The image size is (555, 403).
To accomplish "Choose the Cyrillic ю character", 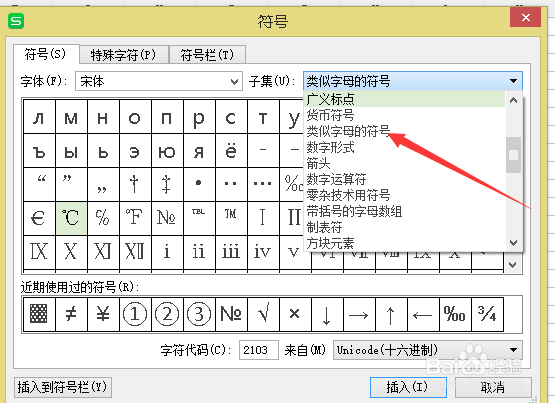I will [x=167, y=151].
